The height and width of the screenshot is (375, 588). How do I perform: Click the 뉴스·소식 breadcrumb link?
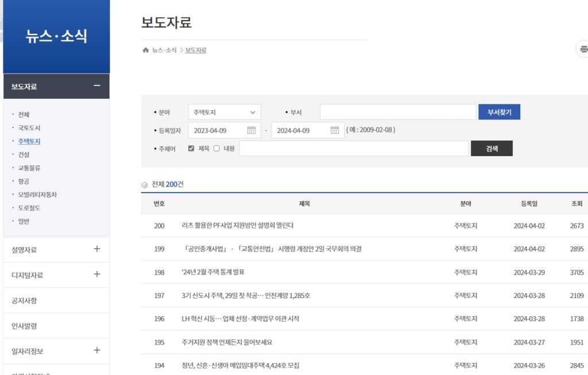[164, 51]
